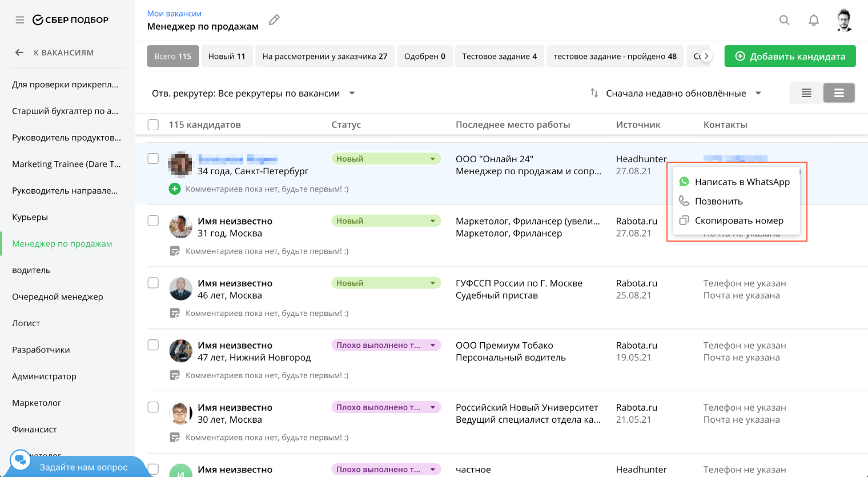This screenshot has width=868, height=477.
Task: Click the sort order arrows icon
Action: 594,93
